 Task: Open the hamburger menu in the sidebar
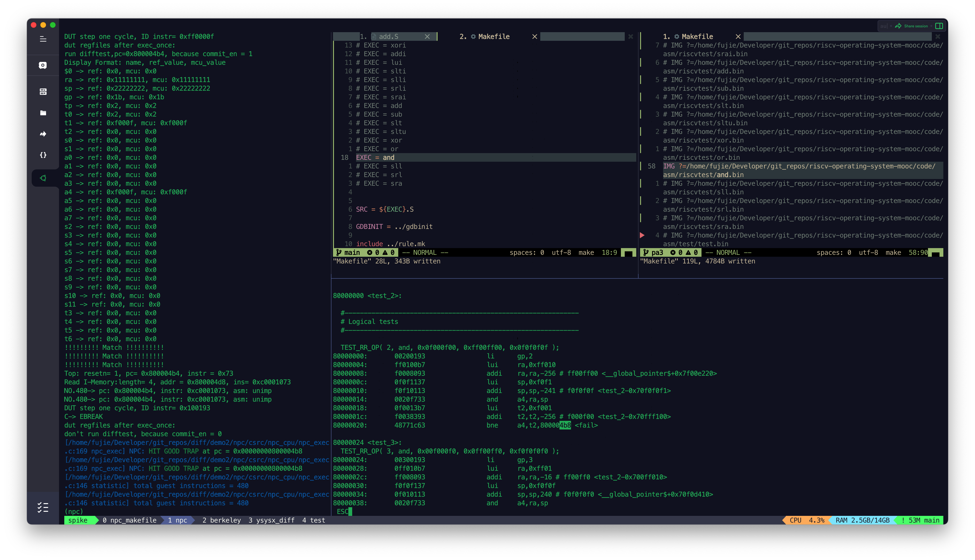coord(43,39)
